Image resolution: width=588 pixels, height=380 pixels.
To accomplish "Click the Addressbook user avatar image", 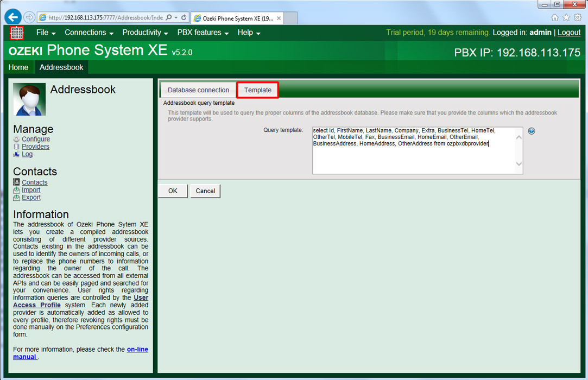I will point(29,99).
